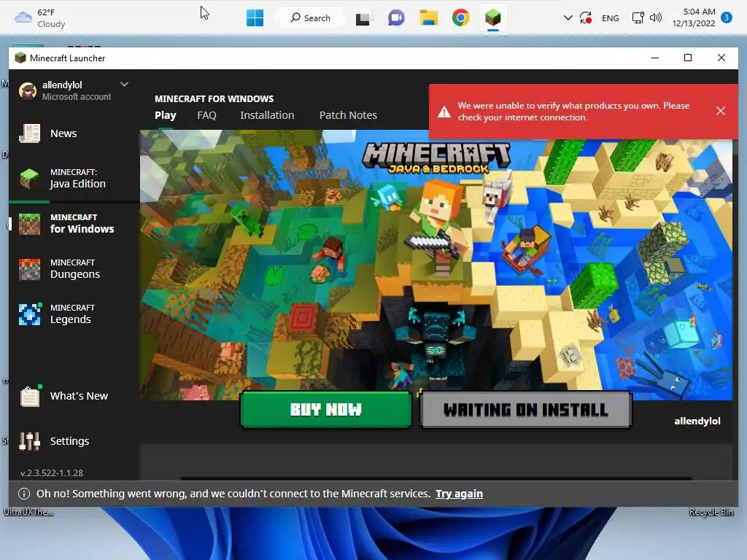Dismiss the red error notification
The height and width of the screenshot is (560, 747).
(x=720, y=111)
